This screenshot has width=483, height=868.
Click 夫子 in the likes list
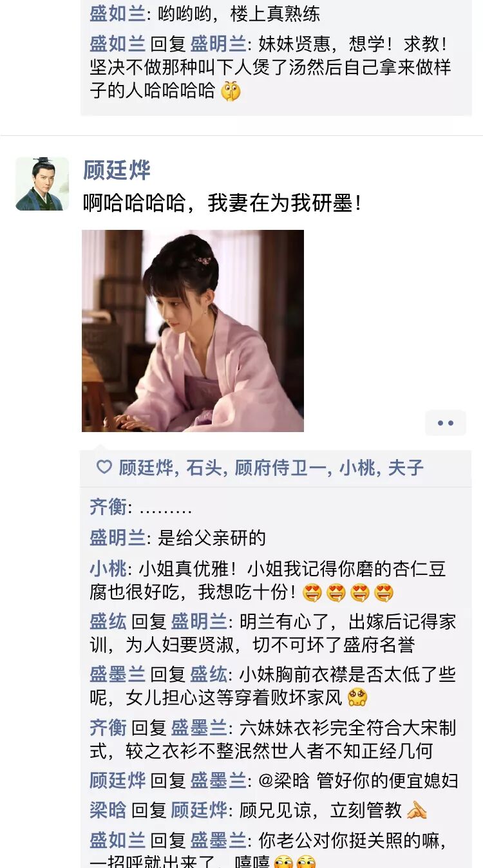pyautogui.click(x=406, y=468)
